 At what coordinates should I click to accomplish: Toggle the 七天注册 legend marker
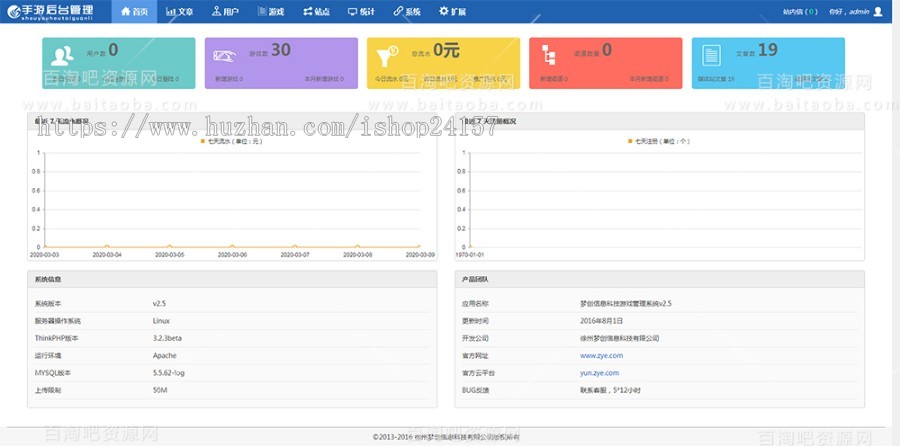[630, 141]
